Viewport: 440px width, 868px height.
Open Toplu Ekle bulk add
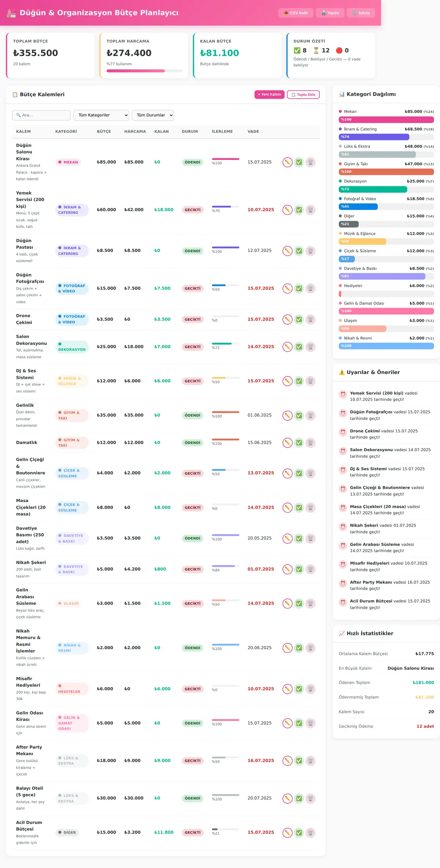click(x=303, y=95)
